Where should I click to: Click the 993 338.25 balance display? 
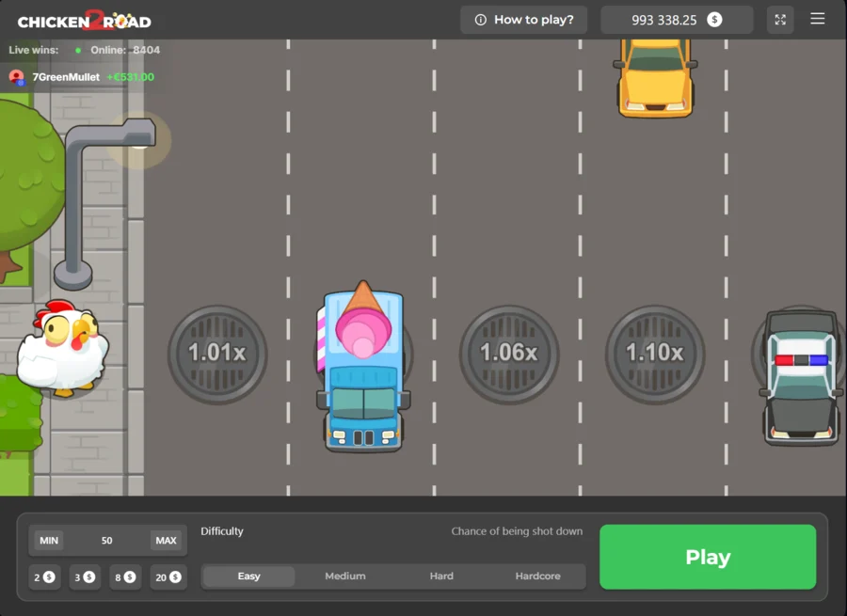[677, 20]
